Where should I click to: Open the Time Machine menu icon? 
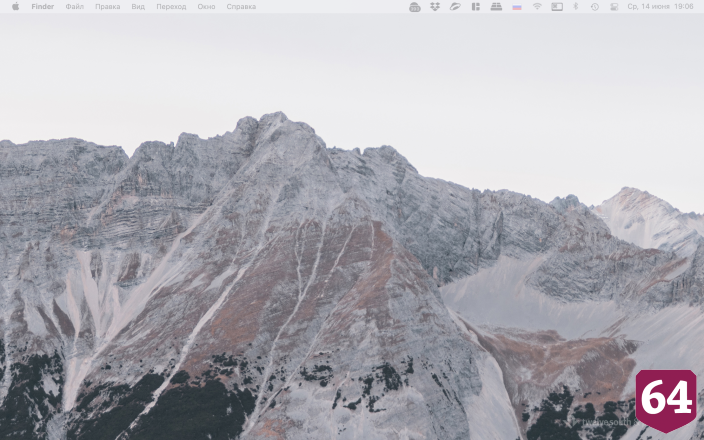pyautogui.click(x=594, y=6)
